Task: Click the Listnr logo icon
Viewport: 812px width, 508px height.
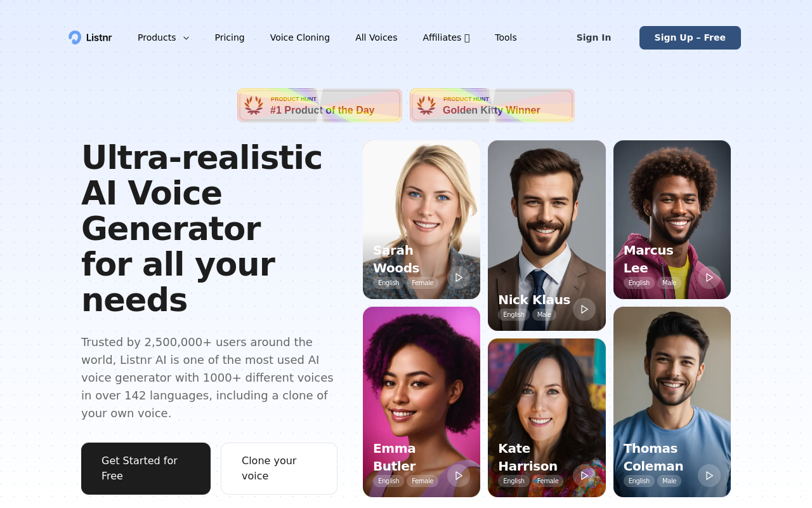Action: 75,37
